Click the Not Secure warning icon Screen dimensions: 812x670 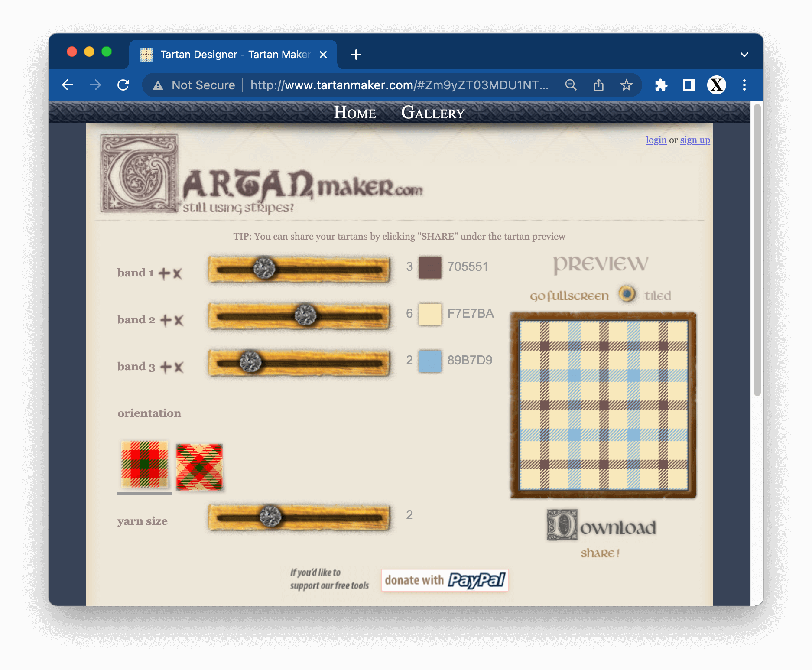coord(158,85)
